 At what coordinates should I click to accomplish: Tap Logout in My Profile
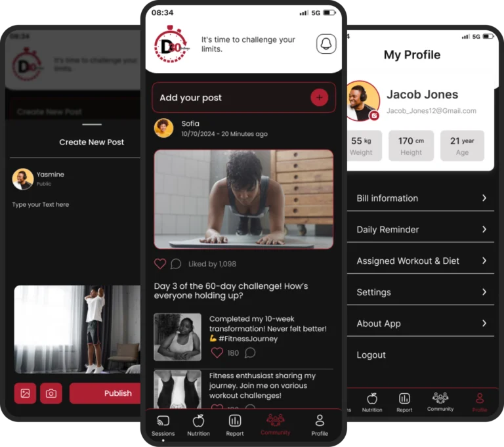tap(371, 355)
